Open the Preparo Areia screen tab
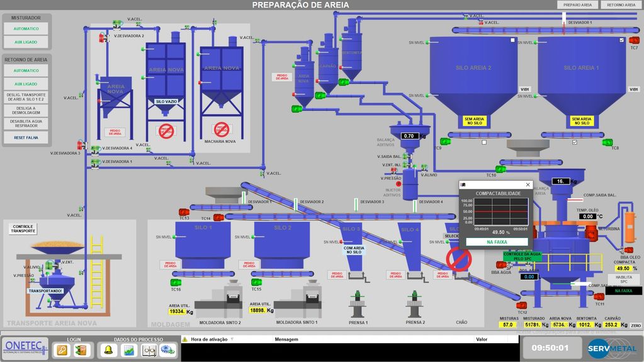644x362 pixels. click(577, 4)
